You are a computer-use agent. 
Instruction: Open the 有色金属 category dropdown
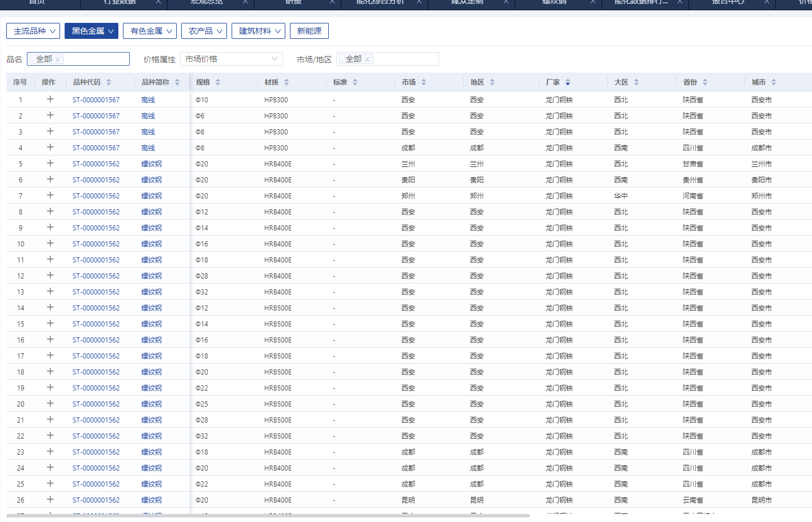pos(150,31)
